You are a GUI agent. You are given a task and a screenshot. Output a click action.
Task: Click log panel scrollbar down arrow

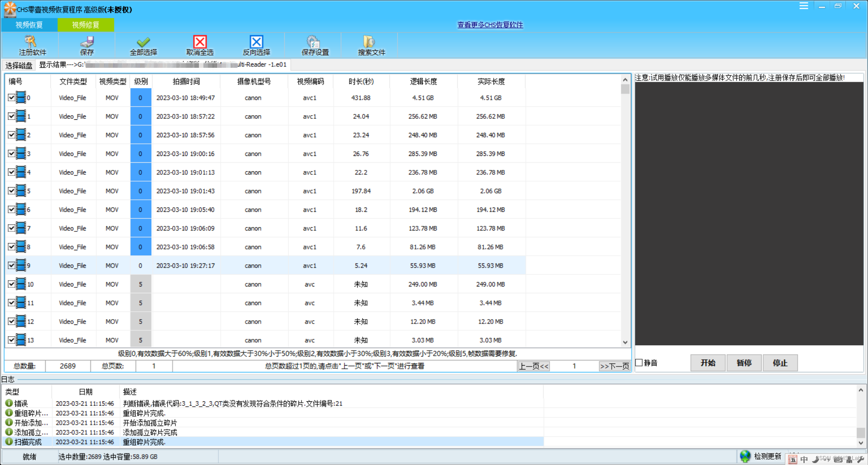pos(861,443)
